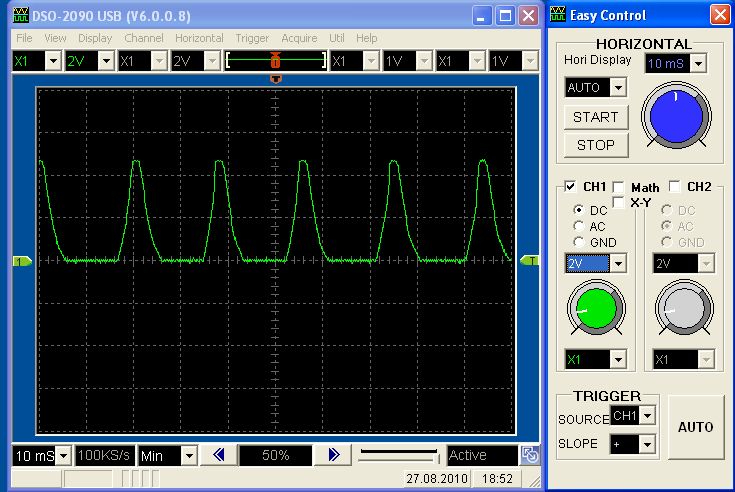Select AC coupling for CH1
The height and width of the screenshot is (492, 735).
tap(579, 227)
